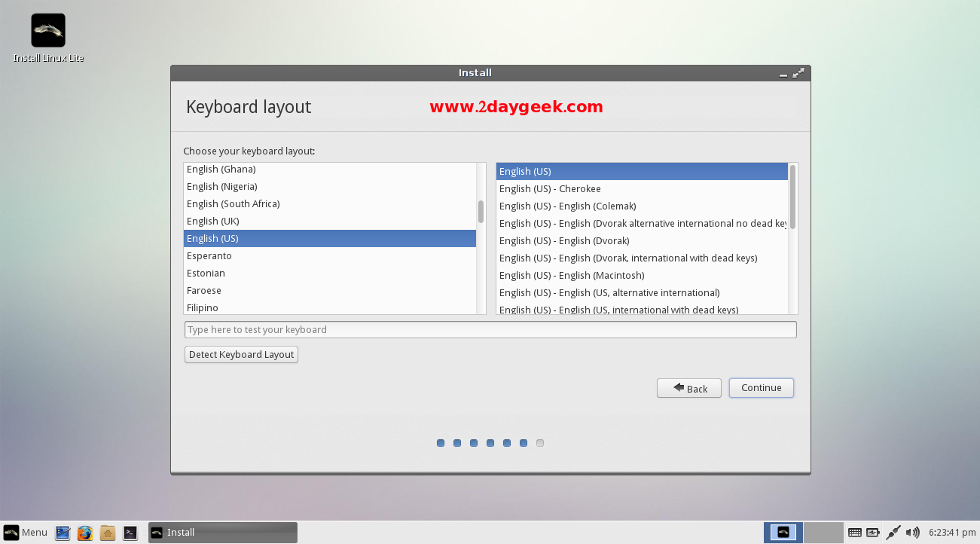Viewport: 980px width, 544px height.
Task: Click the network connection tray icon
Action: pos(893,533)
